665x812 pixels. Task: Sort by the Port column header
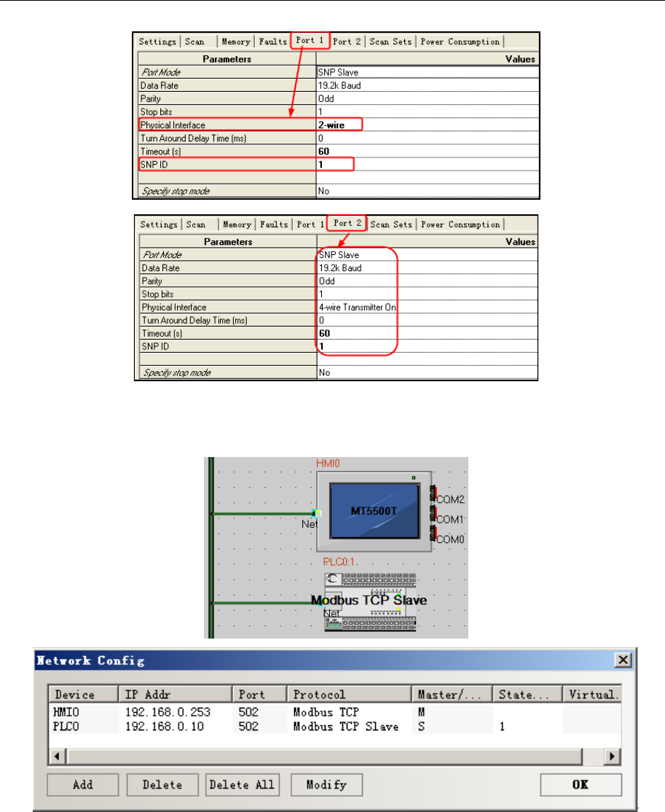pyautogui.click(x=260, y=695)
